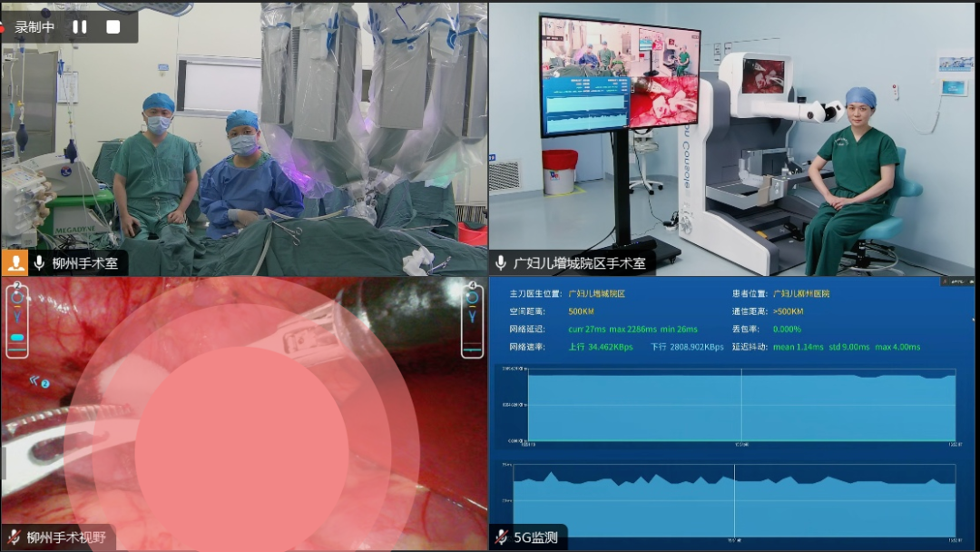The width and height of the screenshot is (980, 552).
Task: Click the 录制中 recording status label
Action: 34,27
